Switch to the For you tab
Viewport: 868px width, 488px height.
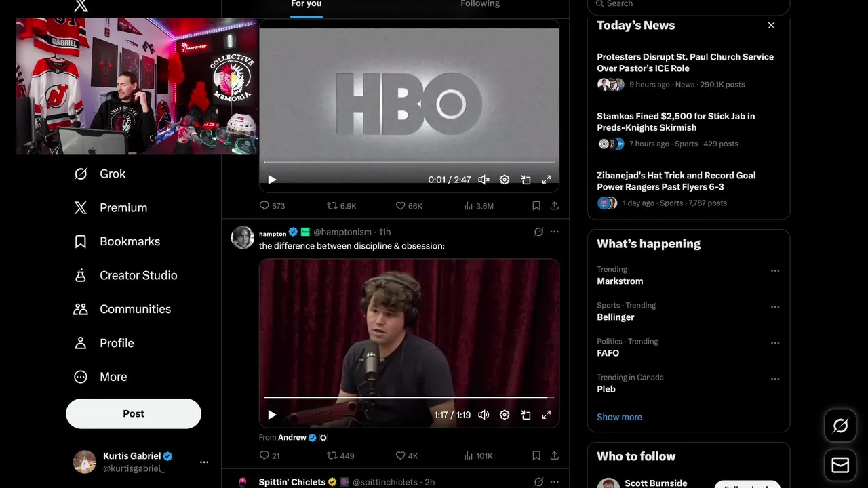[307, 4]
